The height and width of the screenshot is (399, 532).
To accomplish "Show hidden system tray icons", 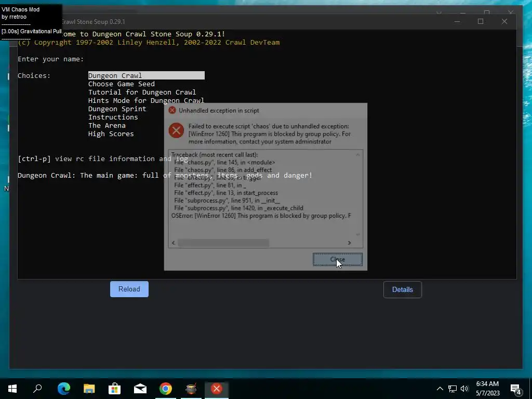I will pyautogui.click(x=440, y=389).
